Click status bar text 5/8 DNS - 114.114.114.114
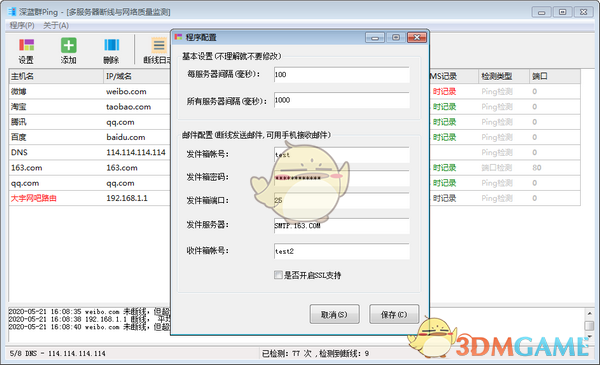This screenshot has width=600, height=365. point(57,353)
